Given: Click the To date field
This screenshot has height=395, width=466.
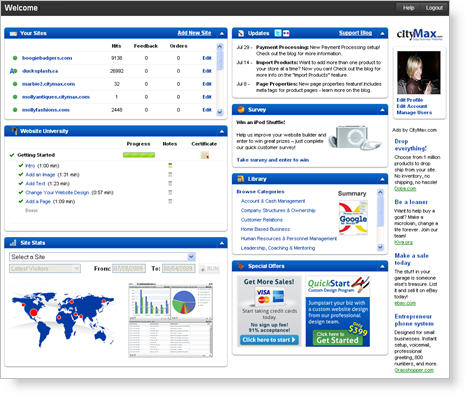Looking at the screenshot, I should (179, 268).
